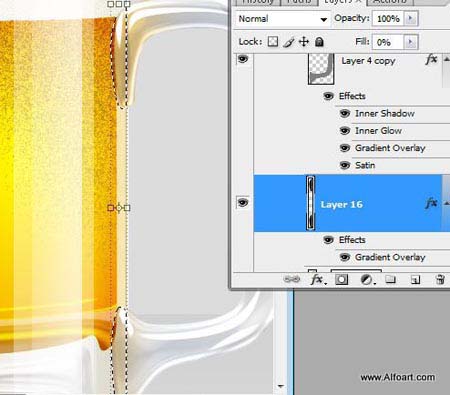Create a new layer

pyautogui.click(x=415, y=279)
